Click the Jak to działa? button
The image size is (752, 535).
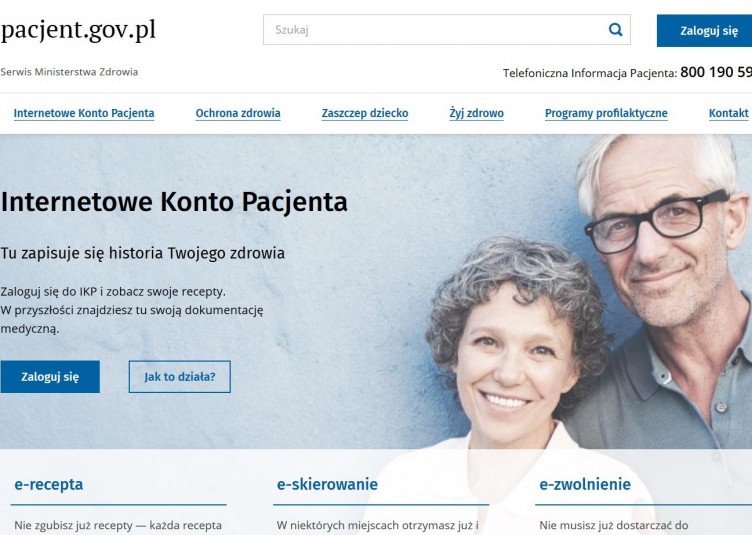(x=180, y=377)
